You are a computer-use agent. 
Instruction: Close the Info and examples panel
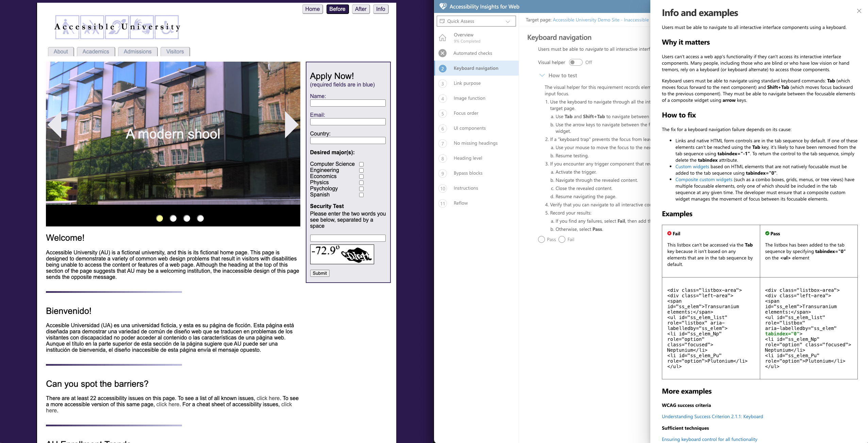859,11
